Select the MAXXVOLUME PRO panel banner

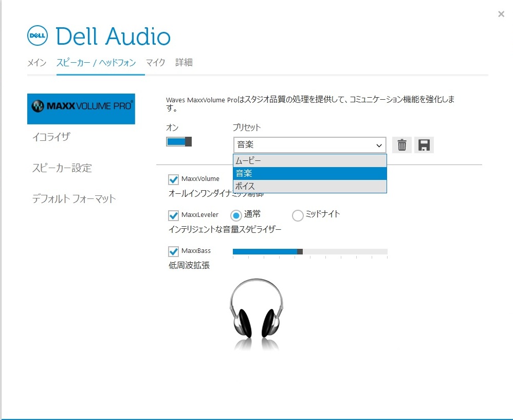(81, 109)
